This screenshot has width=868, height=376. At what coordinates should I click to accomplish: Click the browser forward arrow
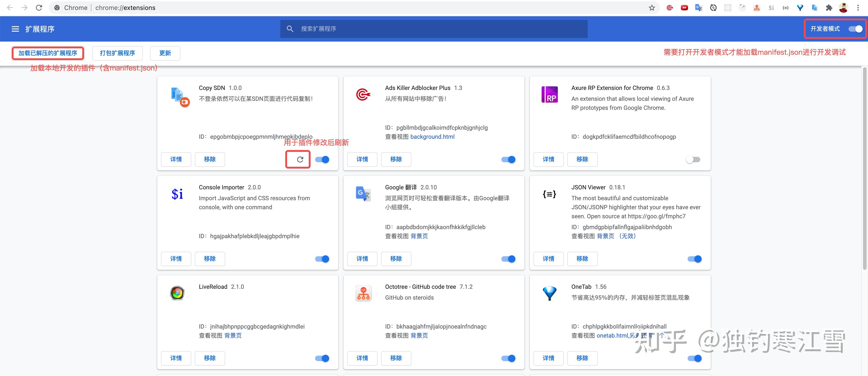[24, 8]
